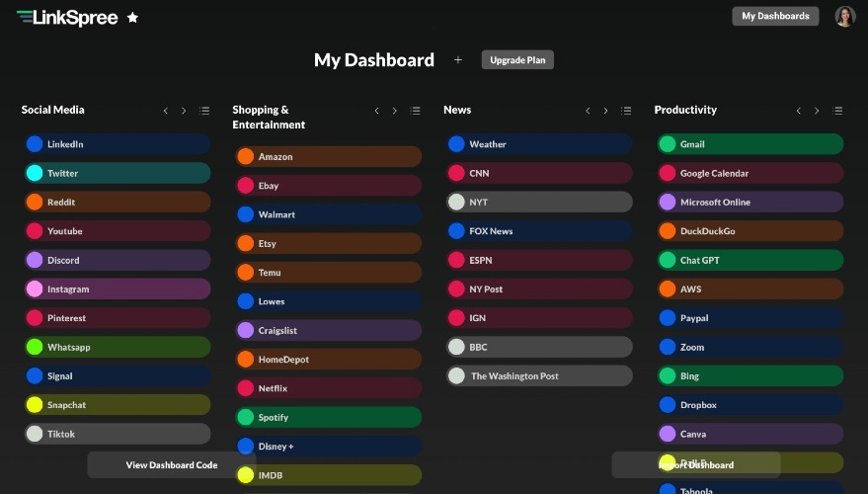868x494 pixels.
Task: Click the plus icon next to My Dashboard
Action: (458, 60)
